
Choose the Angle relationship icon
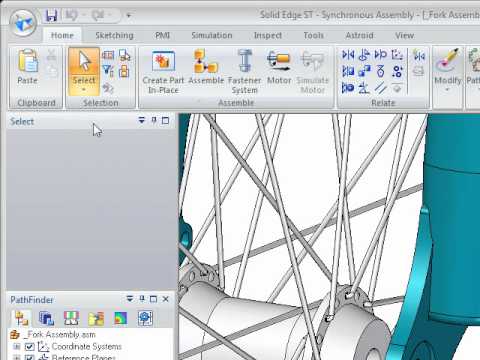point(364,88)
